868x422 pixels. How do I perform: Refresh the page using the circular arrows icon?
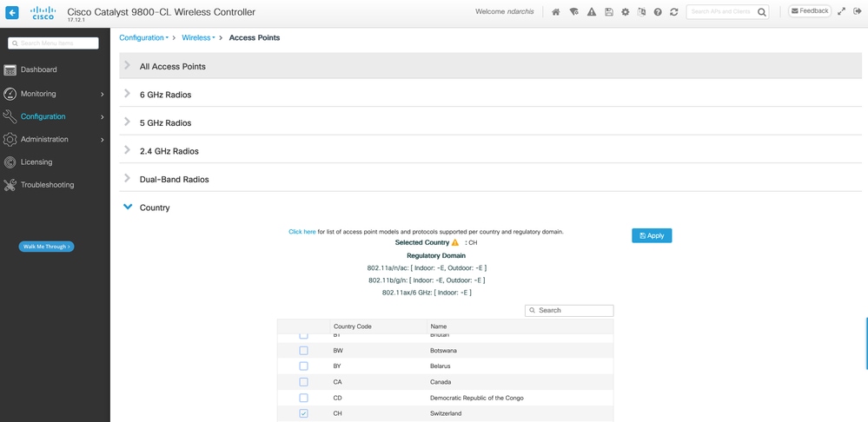point(673,11)
